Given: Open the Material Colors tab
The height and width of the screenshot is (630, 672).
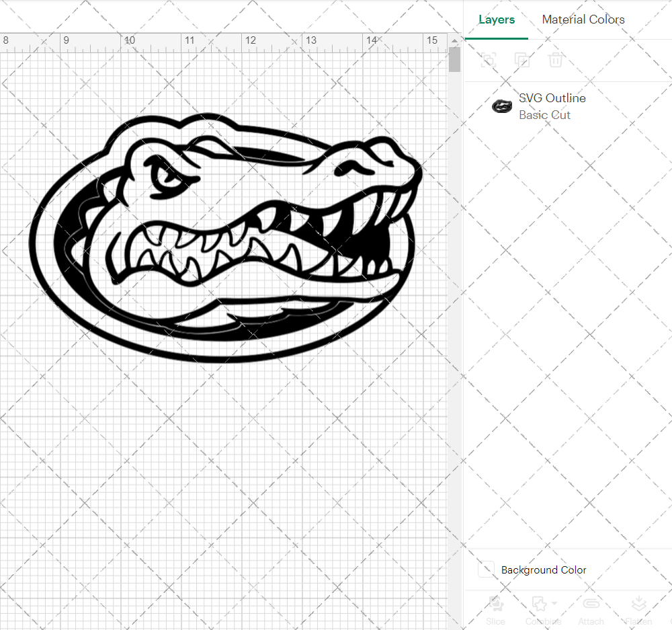Looking at the screenshot, I should (583, 19).
